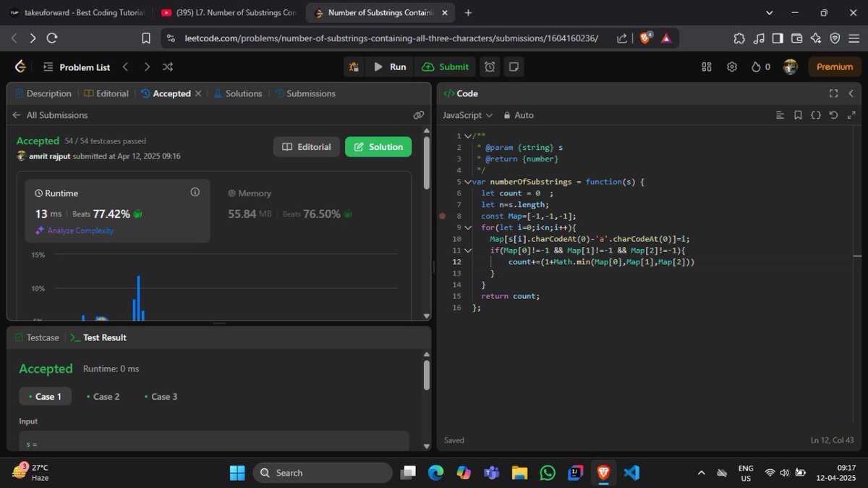Viewport: 868px width, 488px height.
Task: Fold the comment block at line 1
Action: pyautogui.click(x=468, y=136)
